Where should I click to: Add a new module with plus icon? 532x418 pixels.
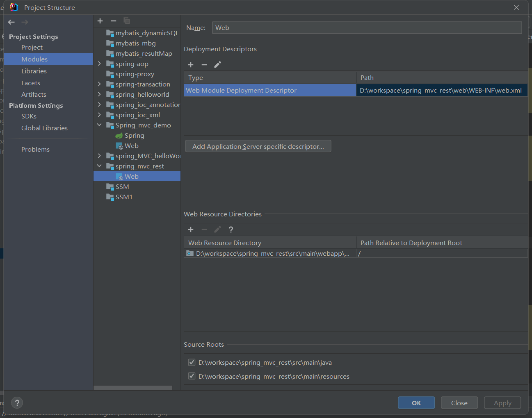tap(100, 21)
